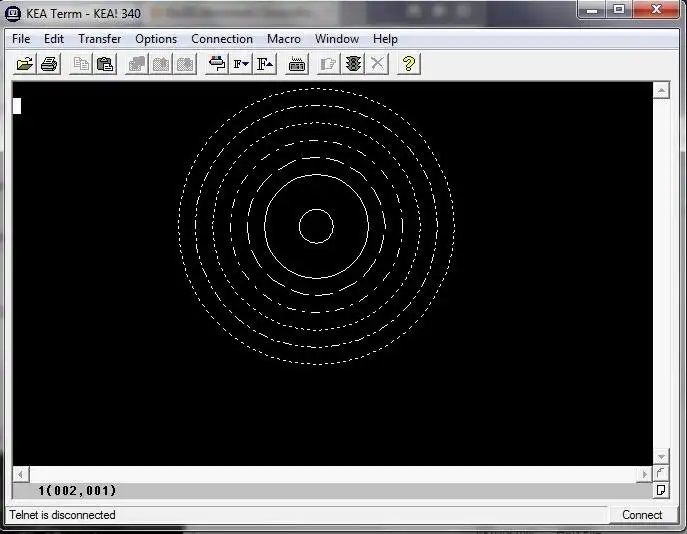Viewport: 687px width, 534px height.
Task: Click the greyed Copy toolbar icon
Action: (x=81, y=64)
